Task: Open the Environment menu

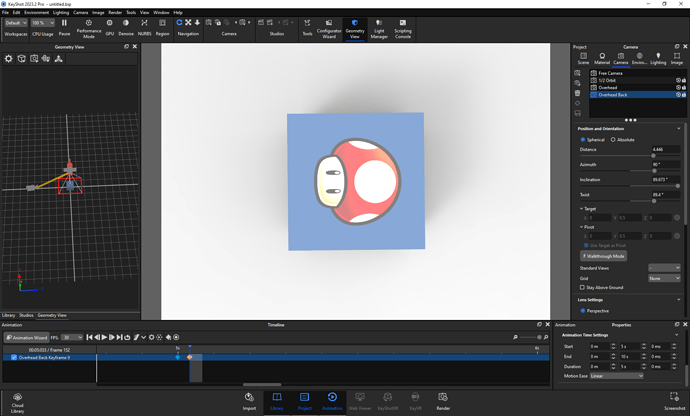Action: (x=37, y=12)
